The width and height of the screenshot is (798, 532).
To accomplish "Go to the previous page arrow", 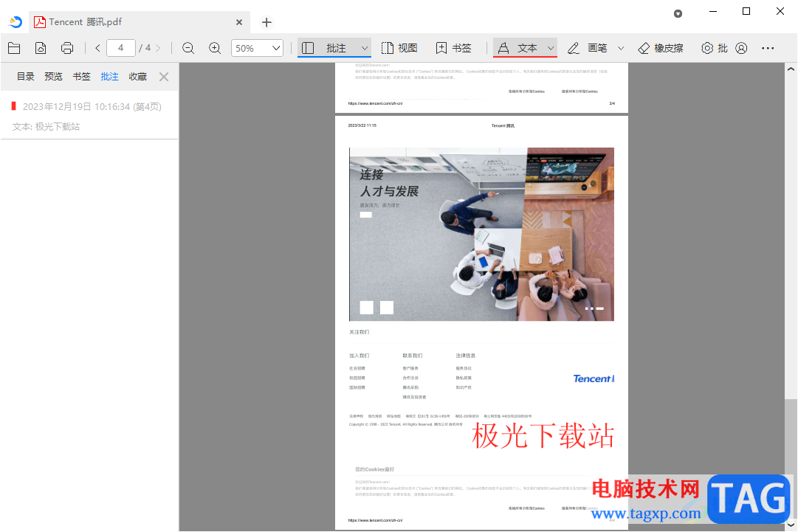I will 97,48.
